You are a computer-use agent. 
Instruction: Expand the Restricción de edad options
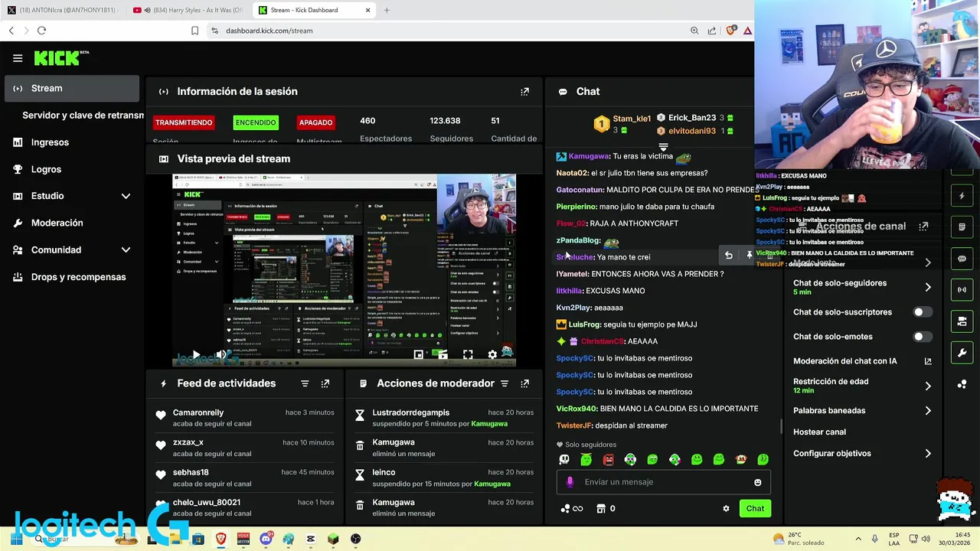(x=928, y=386)
